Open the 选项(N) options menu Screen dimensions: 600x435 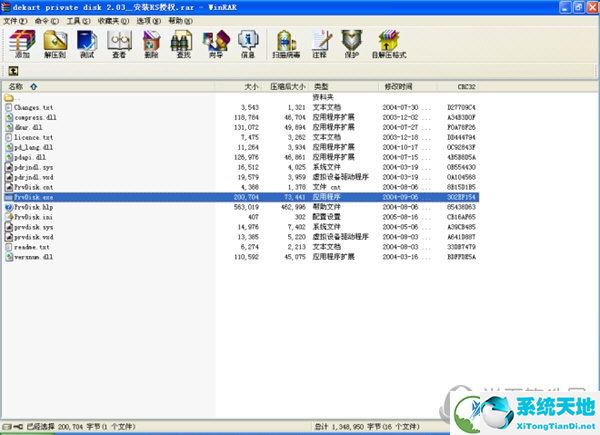coord(148,21)
